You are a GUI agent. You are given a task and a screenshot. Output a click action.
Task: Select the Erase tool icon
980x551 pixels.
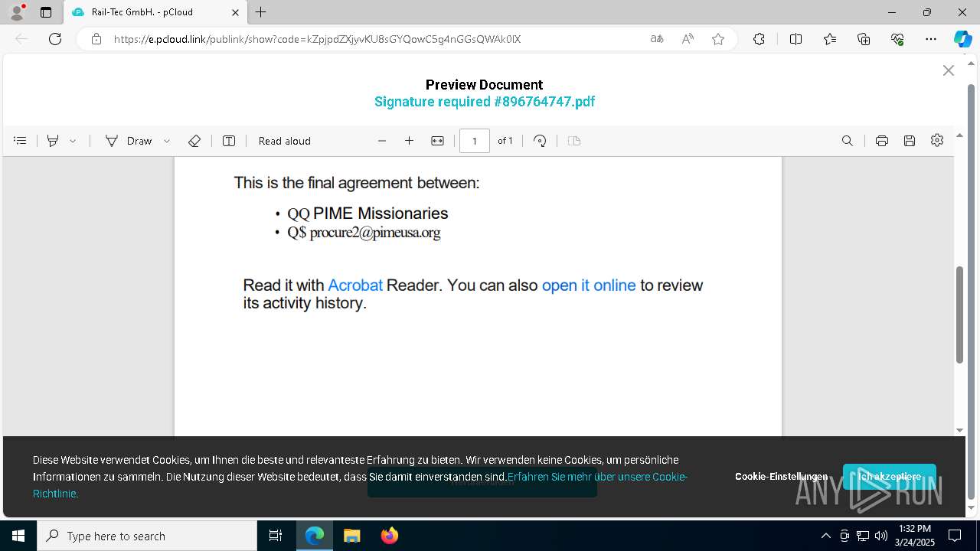point(194,141)
